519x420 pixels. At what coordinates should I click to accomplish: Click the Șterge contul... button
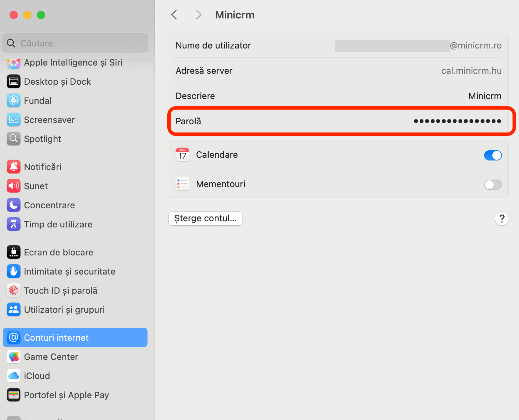[206, 219]
